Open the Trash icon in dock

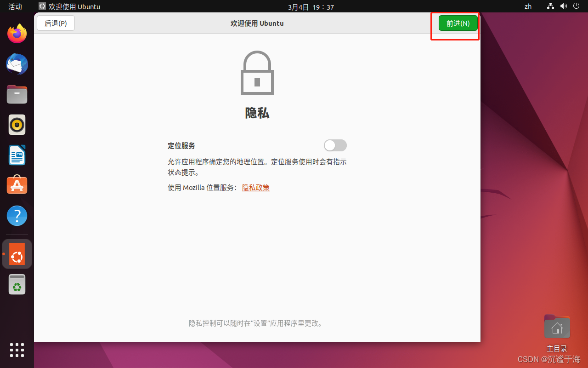[17, 284]
